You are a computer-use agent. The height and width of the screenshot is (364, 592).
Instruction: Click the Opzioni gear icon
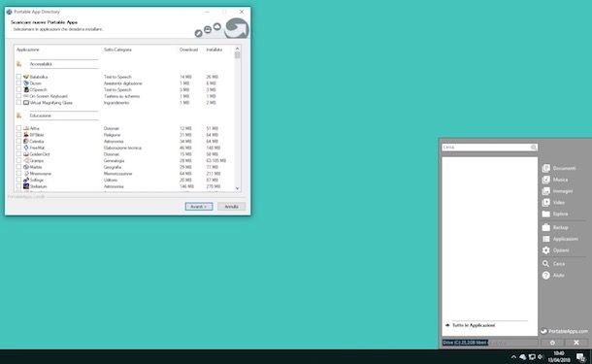tap(546, 250)
